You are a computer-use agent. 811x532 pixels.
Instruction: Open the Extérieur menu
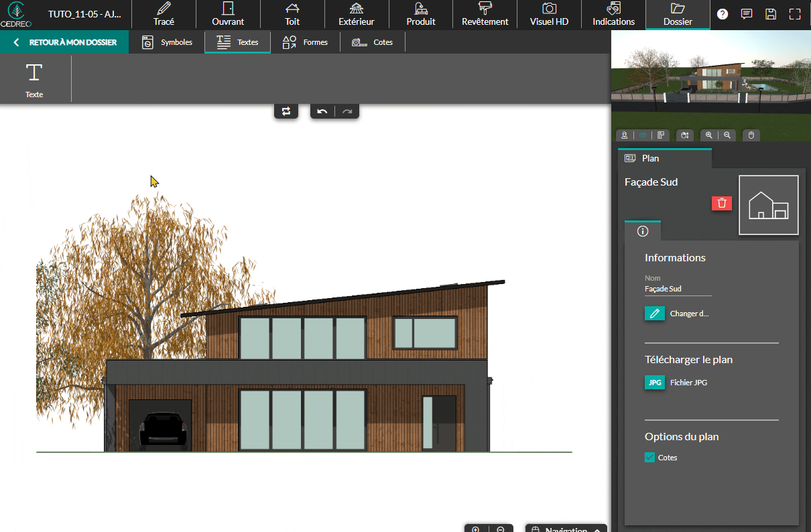357,15
